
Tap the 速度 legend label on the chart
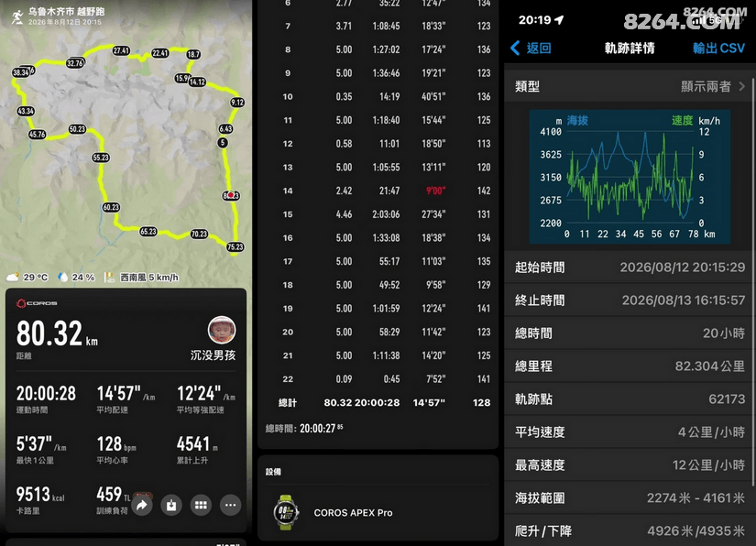(682, 120)
